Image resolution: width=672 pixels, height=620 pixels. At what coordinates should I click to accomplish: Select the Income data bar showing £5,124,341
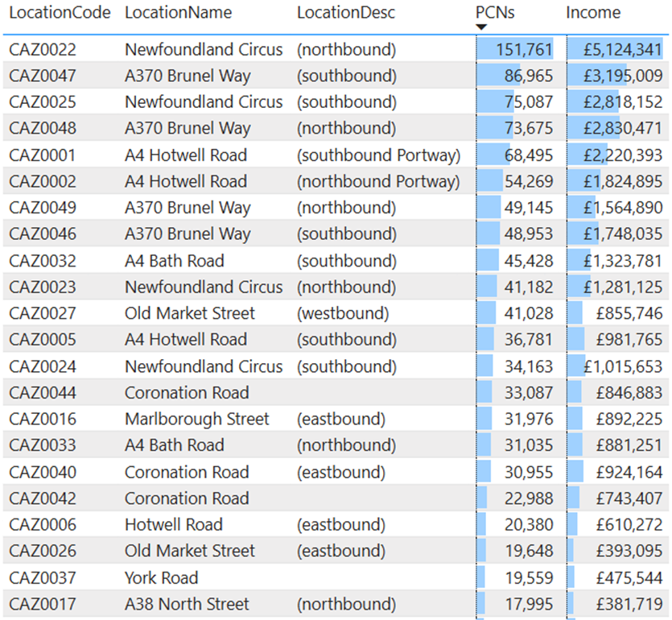point(616,50)
